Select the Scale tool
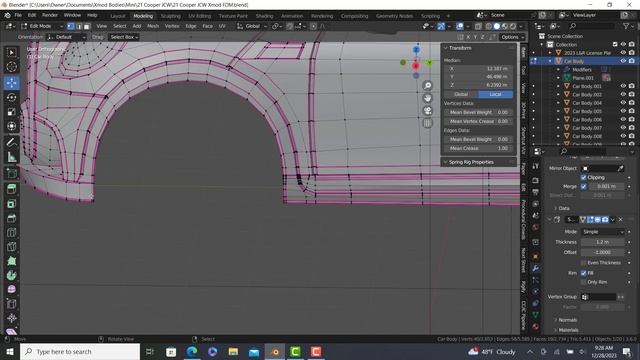This screenshot has width=640, height=360. pyautogui.click(x=11, y=111)
